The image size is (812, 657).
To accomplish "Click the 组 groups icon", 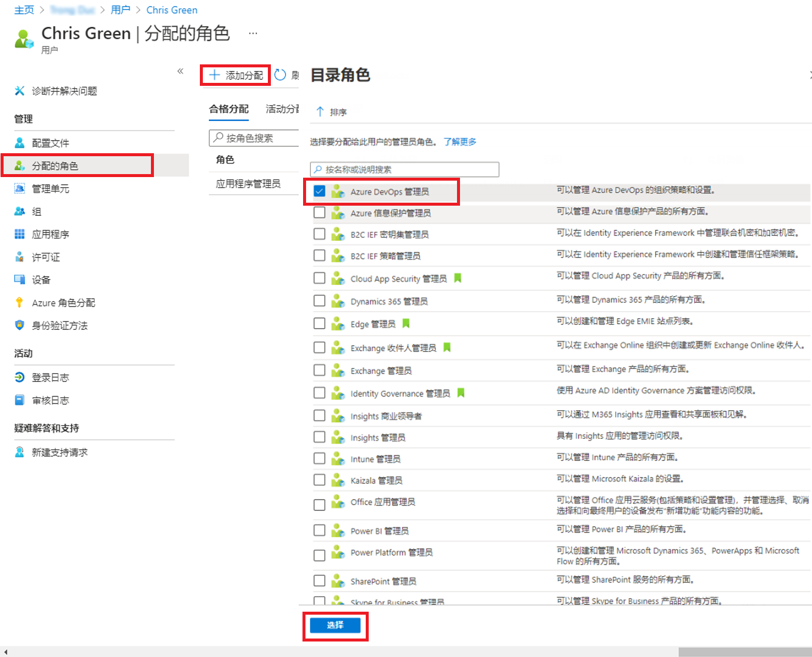I will pos(20,211).
